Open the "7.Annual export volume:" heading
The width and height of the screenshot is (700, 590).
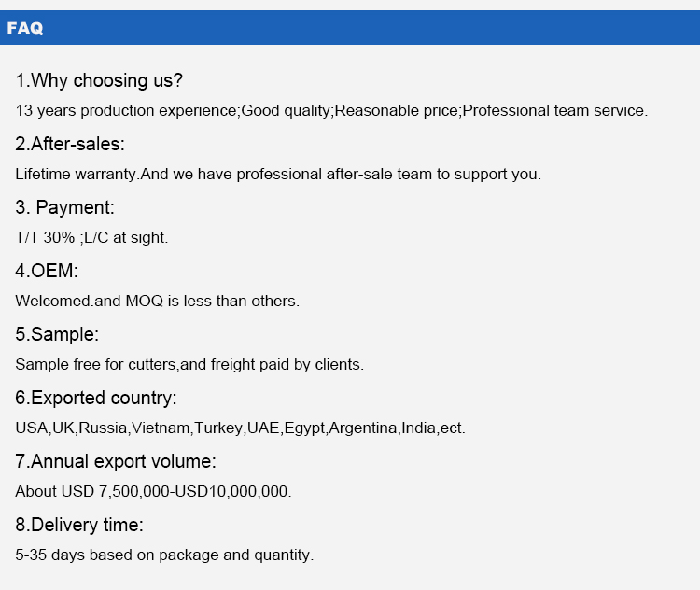tap(116, 461)
